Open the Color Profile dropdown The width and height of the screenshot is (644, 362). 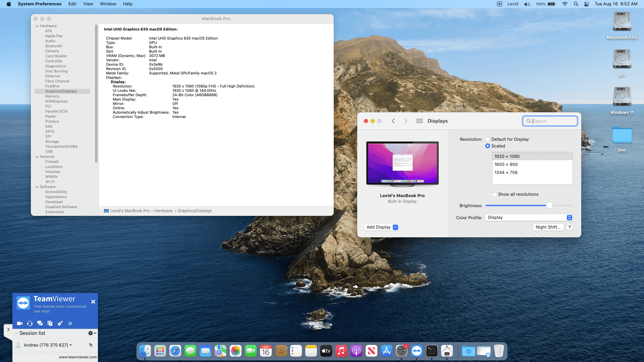coord(529,218)
